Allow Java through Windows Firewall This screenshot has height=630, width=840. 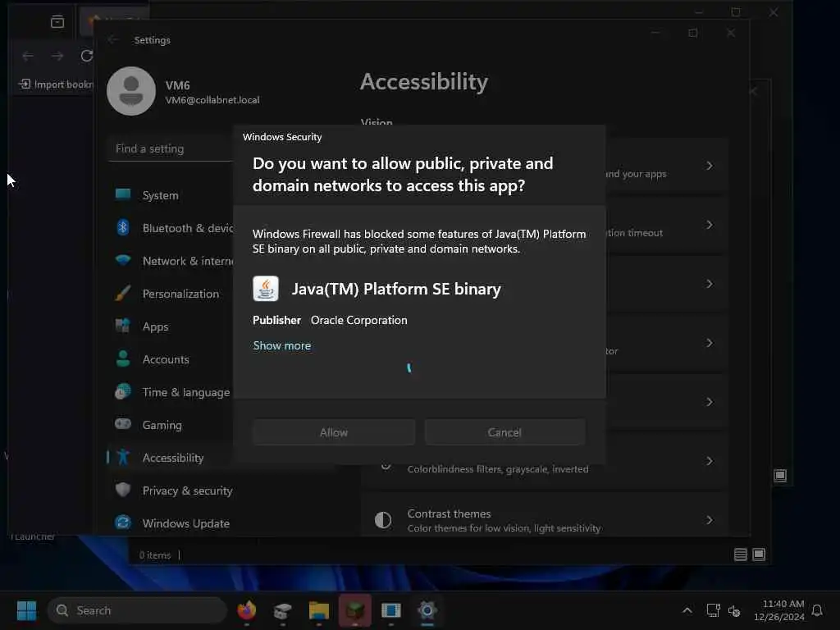(334, 431)
